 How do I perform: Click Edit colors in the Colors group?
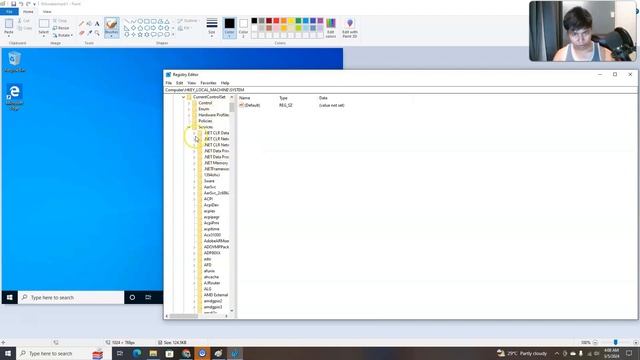[x=331, y=28]
